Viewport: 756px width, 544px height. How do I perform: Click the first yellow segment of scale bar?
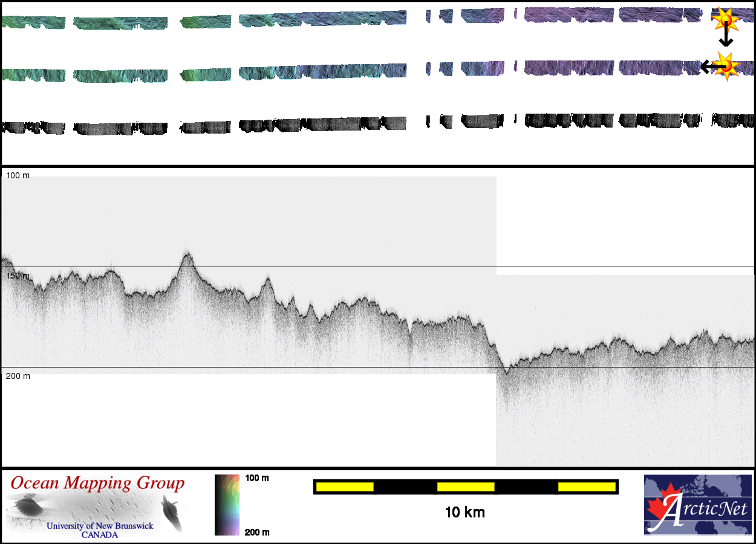pos(344,487)
